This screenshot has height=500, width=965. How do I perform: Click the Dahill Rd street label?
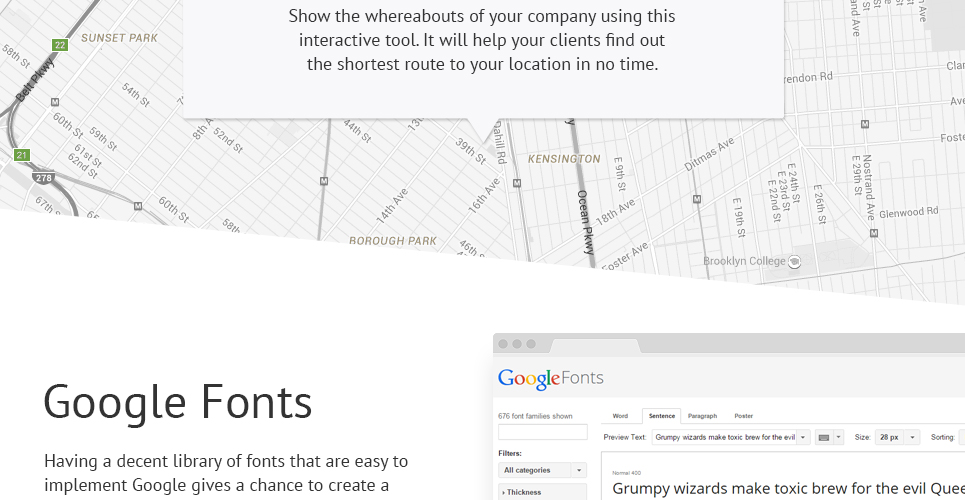click(500, 144)
